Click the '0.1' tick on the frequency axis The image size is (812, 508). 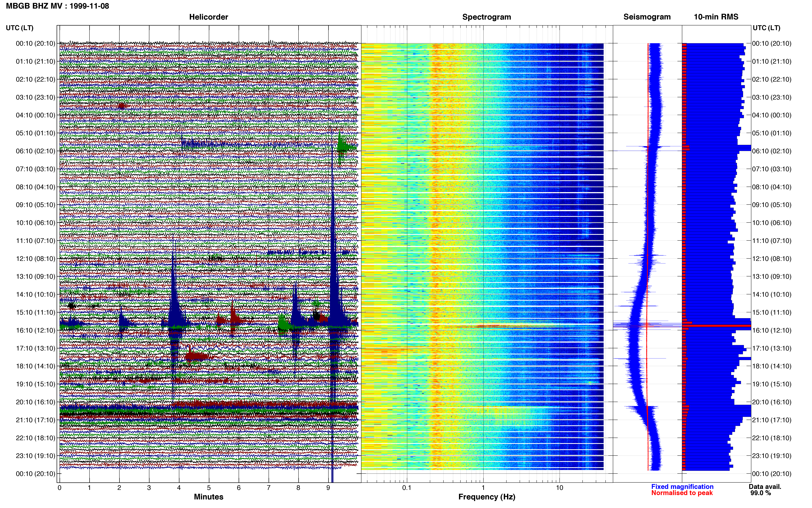click(x=407, y=488)
